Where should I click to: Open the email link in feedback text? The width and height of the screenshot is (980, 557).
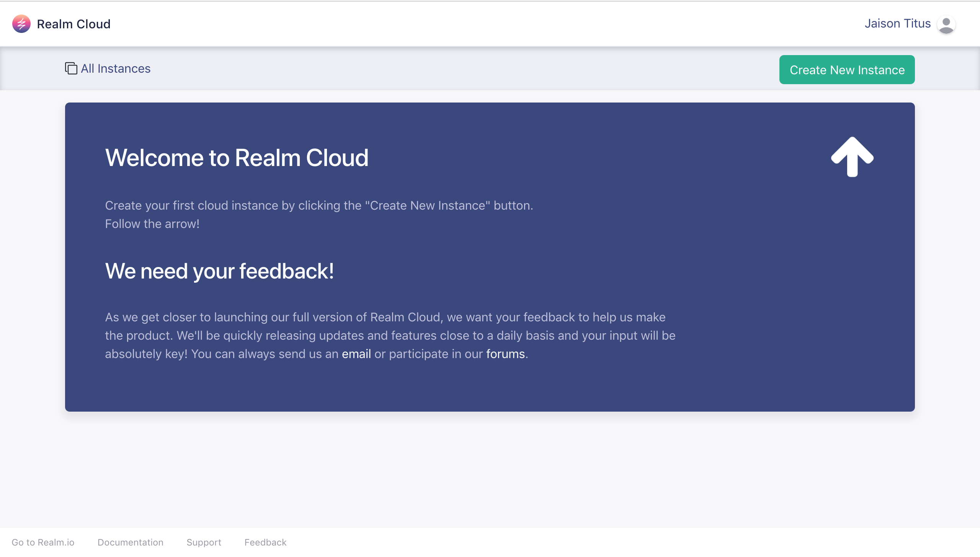click(x=356, y=354)
